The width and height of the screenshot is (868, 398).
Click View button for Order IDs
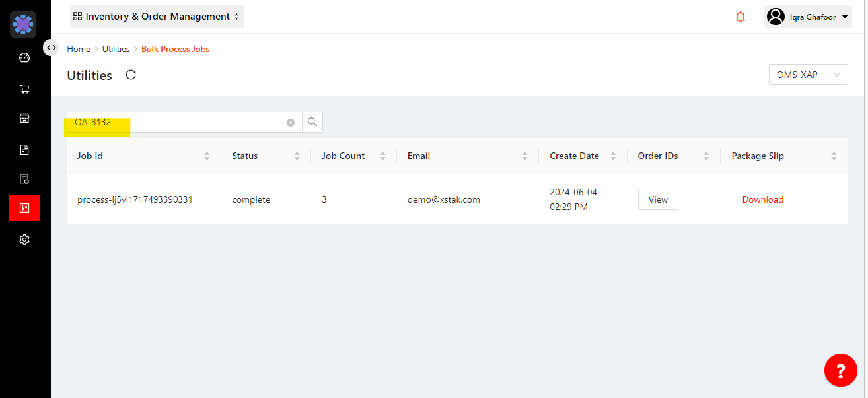point(658,199)
